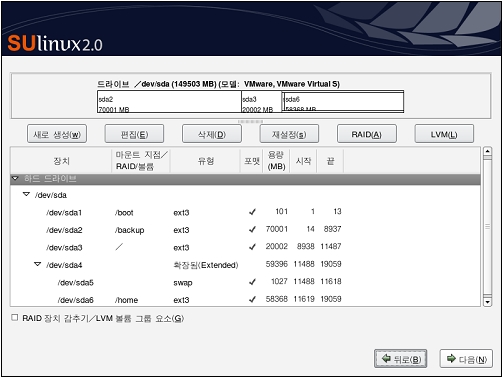Click the 삭제(D) delete button
The height and width of the screenshot is (378, 503).
point(212,134)
